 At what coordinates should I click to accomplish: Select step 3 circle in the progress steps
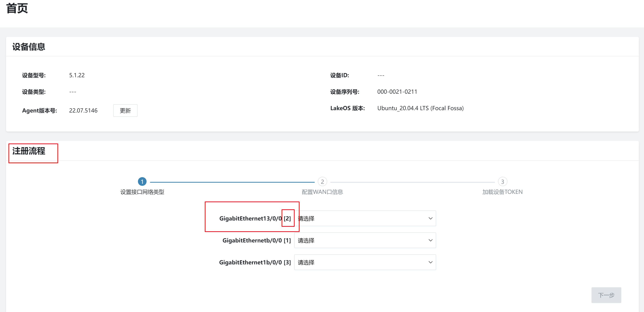(x=503, y=182)
